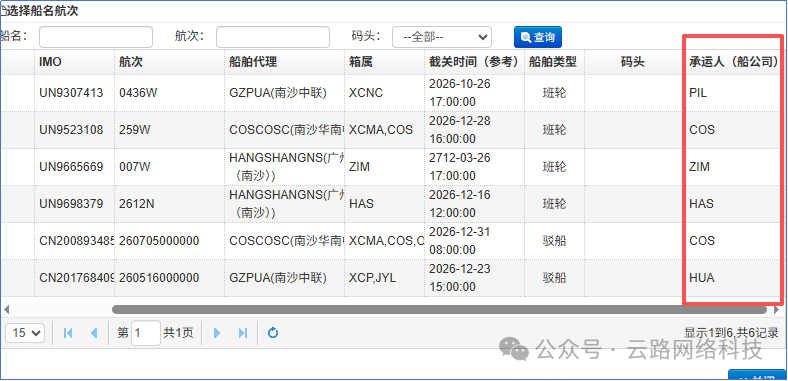Sort by the 承运人（船公司） column header
Viewport: 788px width, 381px height.
pos(734,62)
